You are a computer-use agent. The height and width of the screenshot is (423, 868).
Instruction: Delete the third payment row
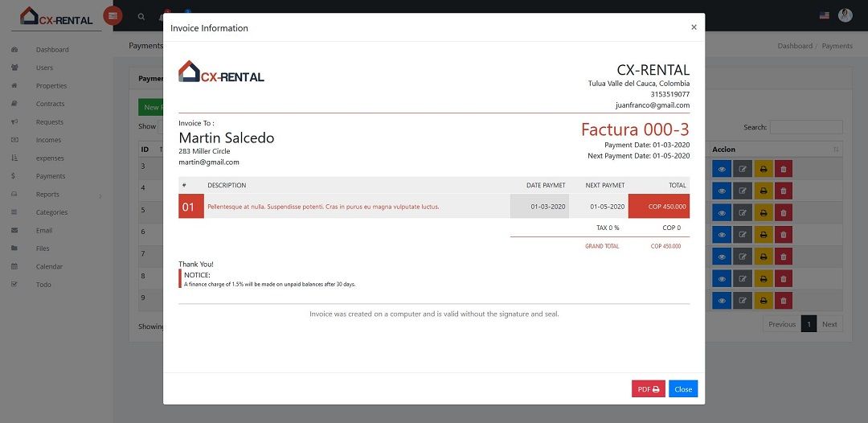click(x=784, y=213)
